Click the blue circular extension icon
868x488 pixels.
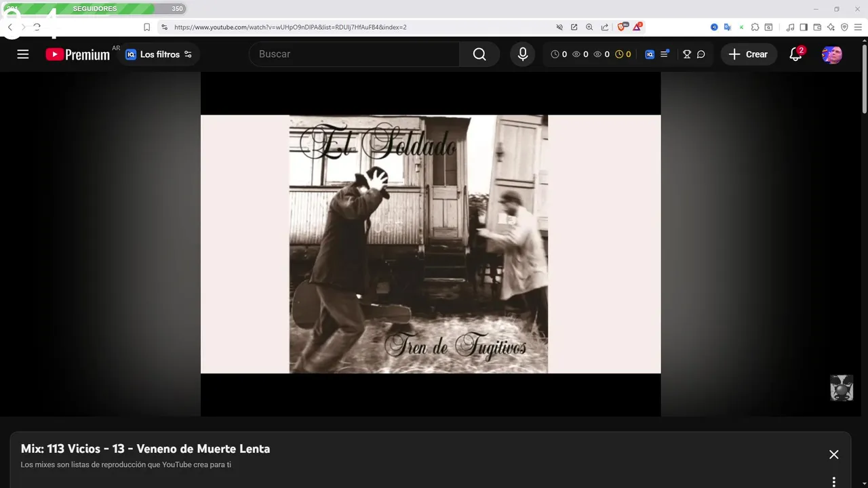point(714,27)
